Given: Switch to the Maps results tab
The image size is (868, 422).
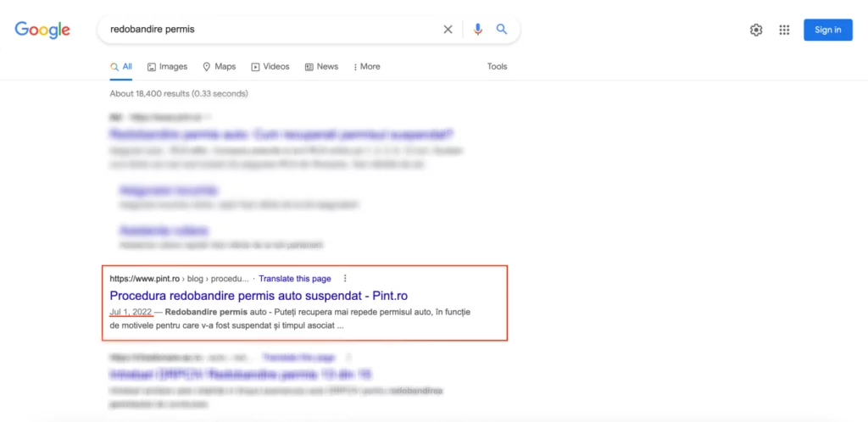Looking at the screenshot, I should 219,67.
